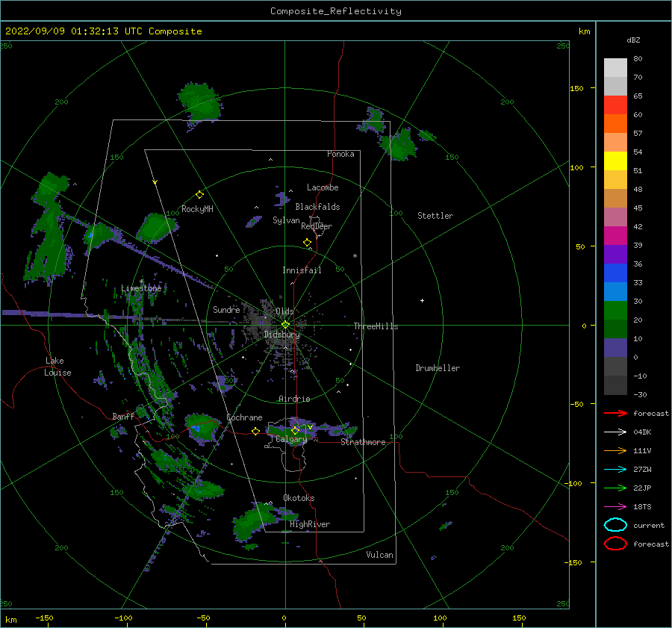The image size is (672, 628).
Task: Click the Blackfalds town label
Action: [317, 207]
